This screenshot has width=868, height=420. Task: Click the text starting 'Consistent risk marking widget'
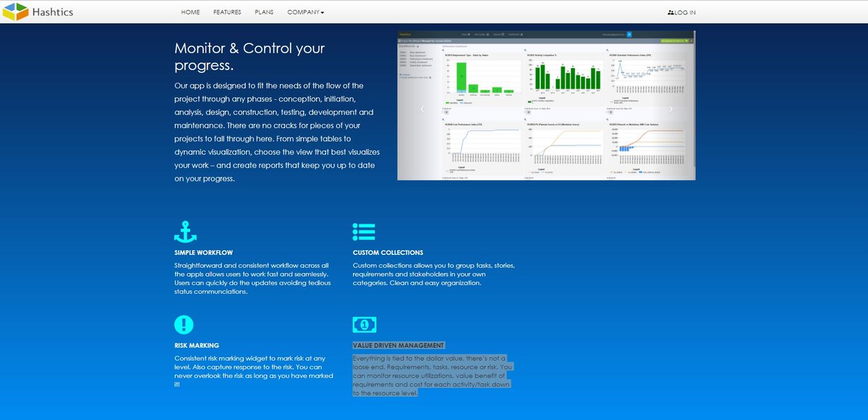(254, 371)
